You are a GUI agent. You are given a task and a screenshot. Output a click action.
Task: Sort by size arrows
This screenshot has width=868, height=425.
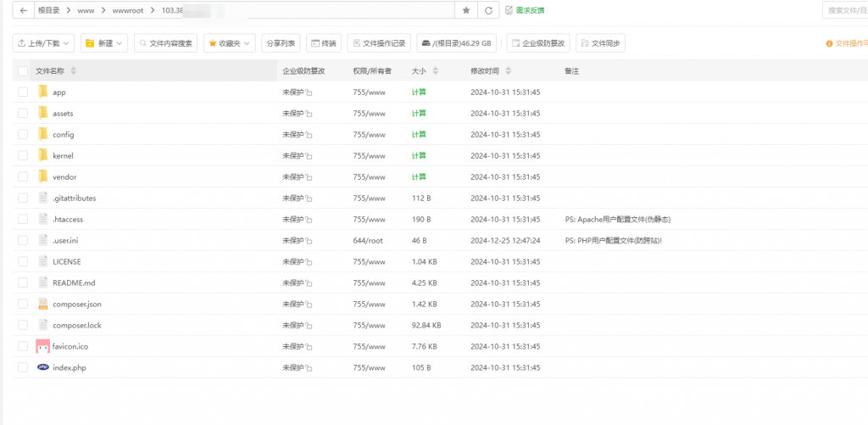[x=435, y=71]
